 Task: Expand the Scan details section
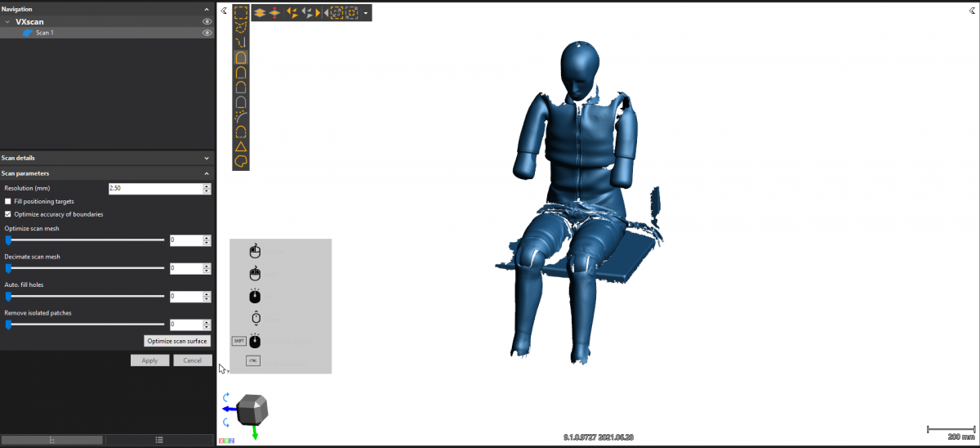coord(207,158)
